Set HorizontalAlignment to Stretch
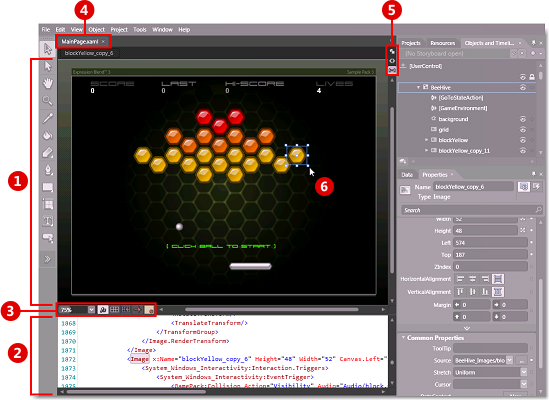 coord(498,279)
